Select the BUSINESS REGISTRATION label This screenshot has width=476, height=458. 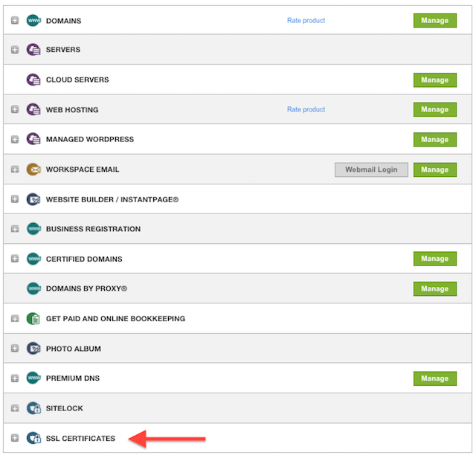pos(93,229)
